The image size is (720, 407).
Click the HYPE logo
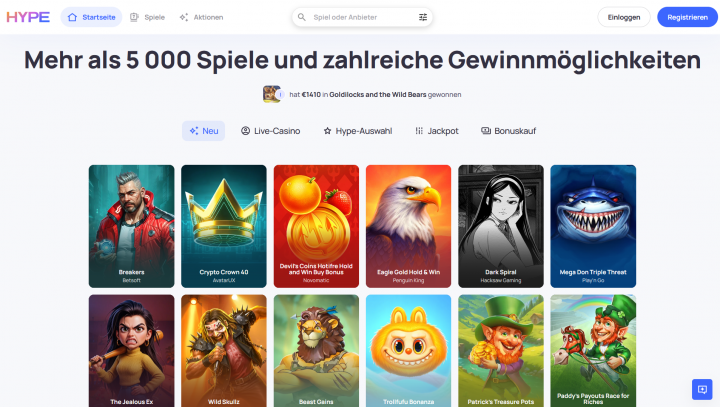coord(28,17)
